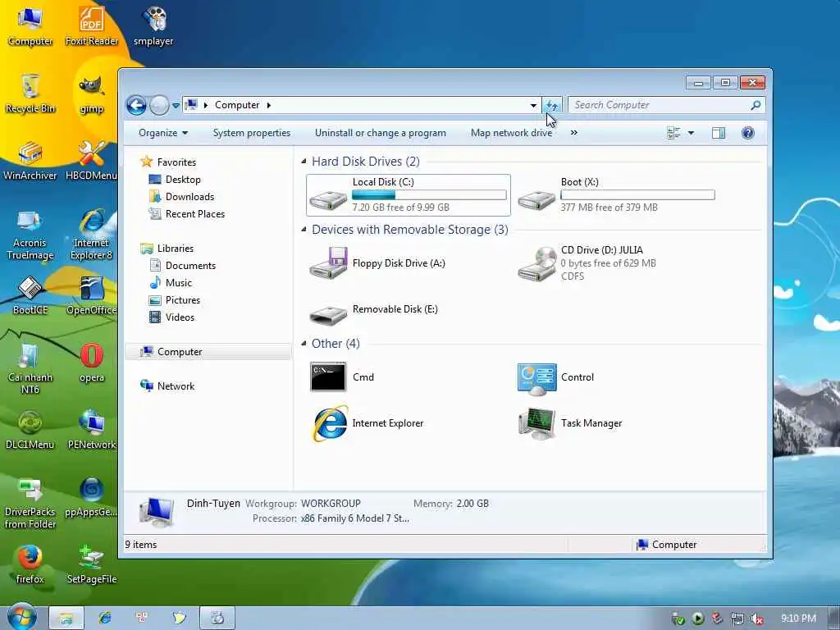
Task: Click the Local Disk (C:) usage bar
Action: [428, 195]
